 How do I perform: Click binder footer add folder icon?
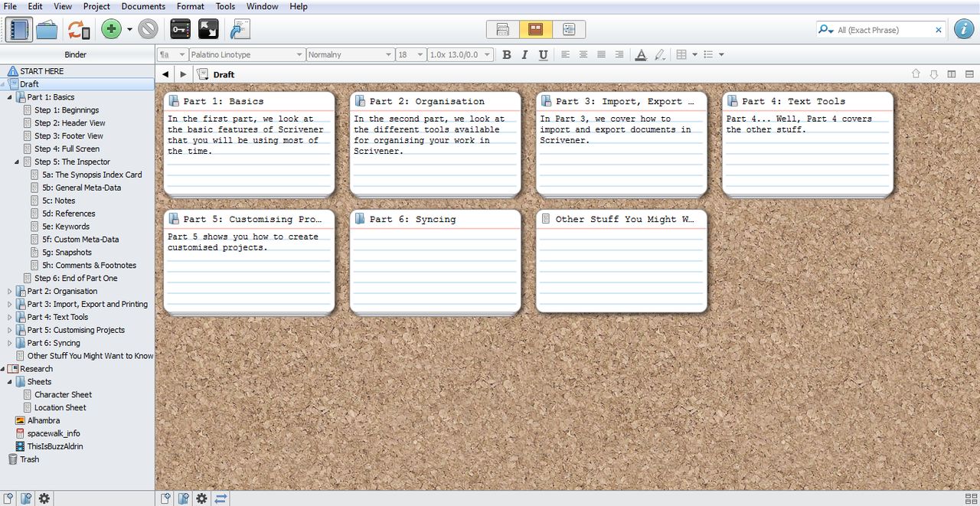pyautogui.click(x=27, y=498)
